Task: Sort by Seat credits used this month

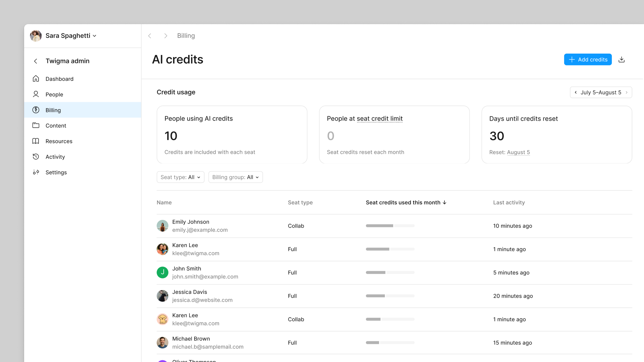Action: (406, 202)
